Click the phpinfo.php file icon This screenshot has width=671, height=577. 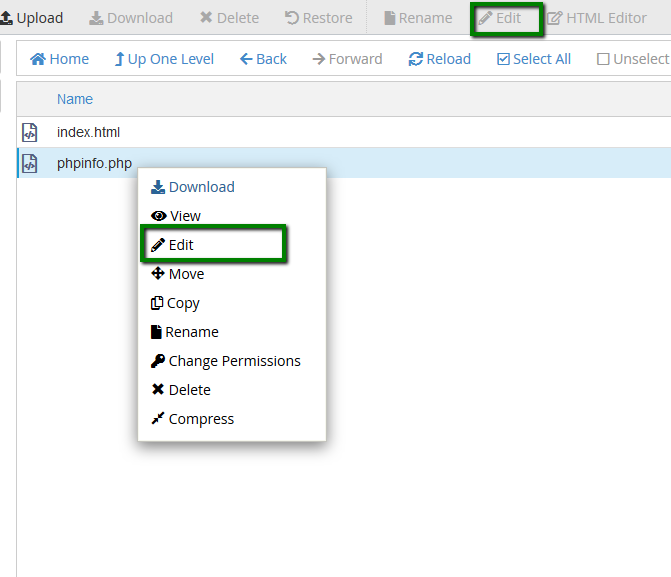[x=30, y=163]
